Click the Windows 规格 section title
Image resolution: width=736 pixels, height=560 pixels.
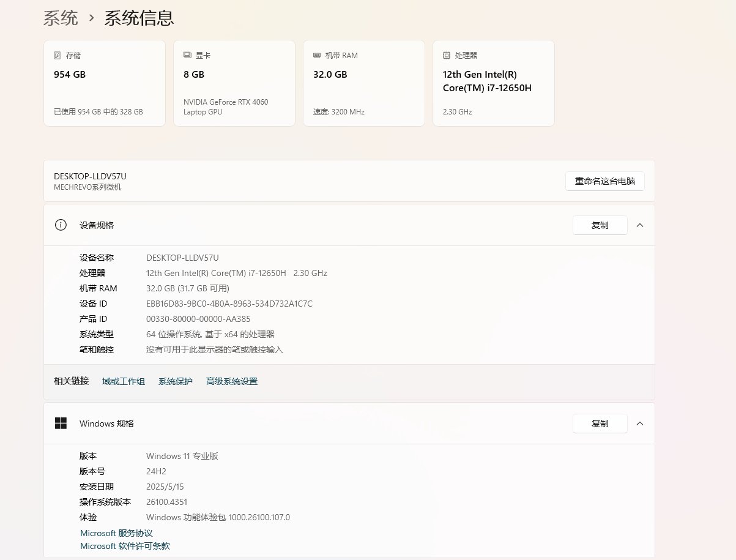(x=106, y=424)
